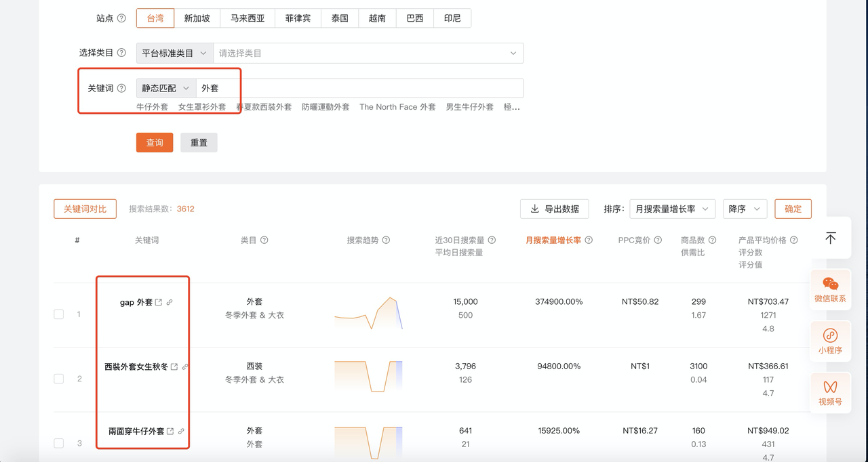Open 微信联系 WeChat contact

click(x=831, y=290)
